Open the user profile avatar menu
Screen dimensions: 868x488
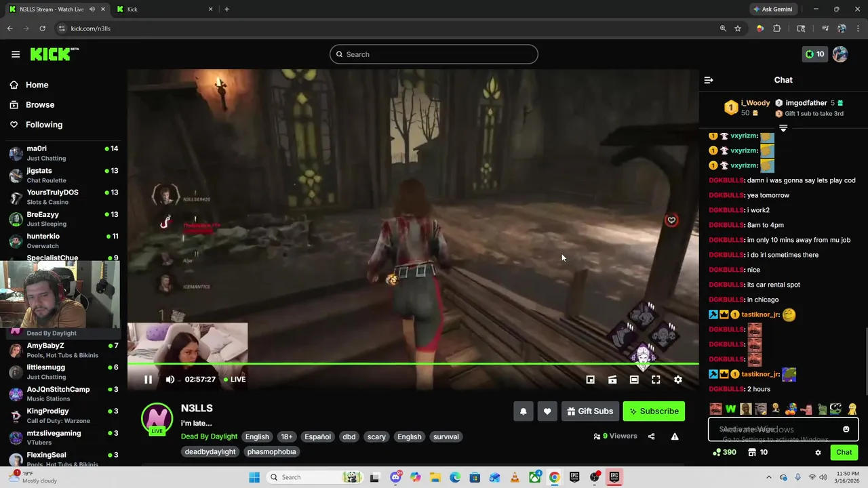click(840, 54)
